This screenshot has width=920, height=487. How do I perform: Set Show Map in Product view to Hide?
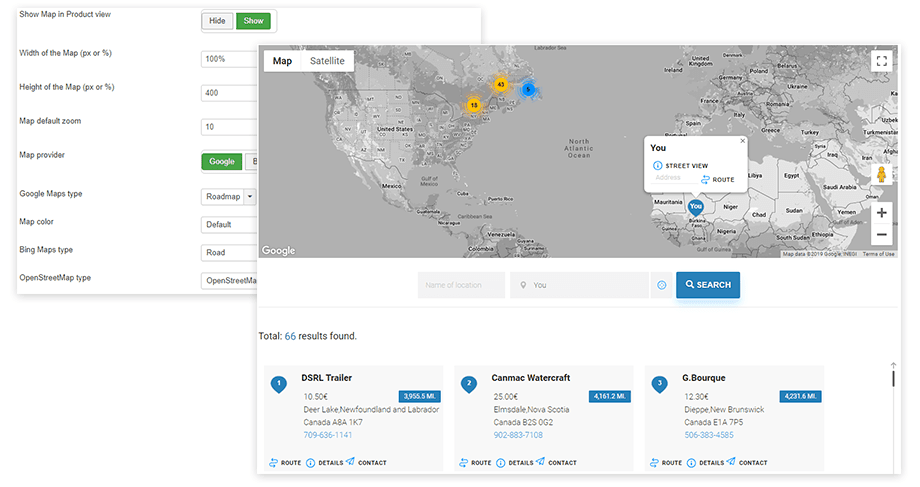(216, 21)
